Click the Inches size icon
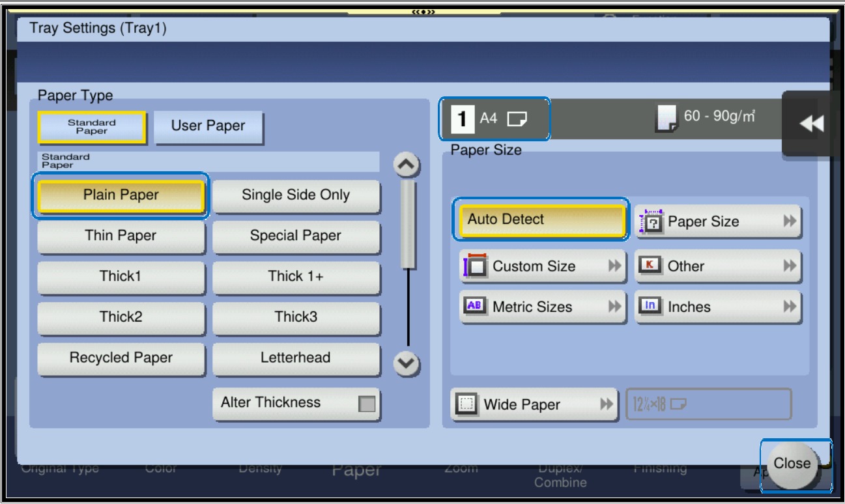 (650, 307)
